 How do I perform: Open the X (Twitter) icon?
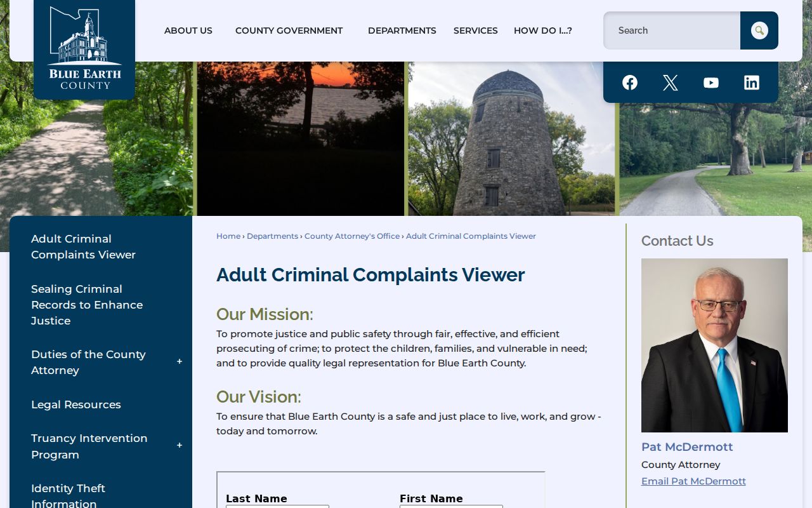click(x=671, y=83)
